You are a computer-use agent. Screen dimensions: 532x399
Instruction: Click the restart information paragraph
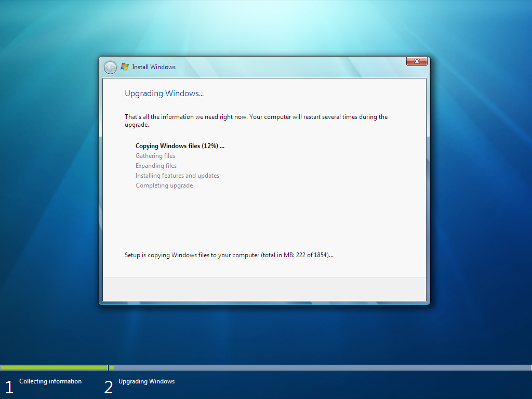point(256,121)
